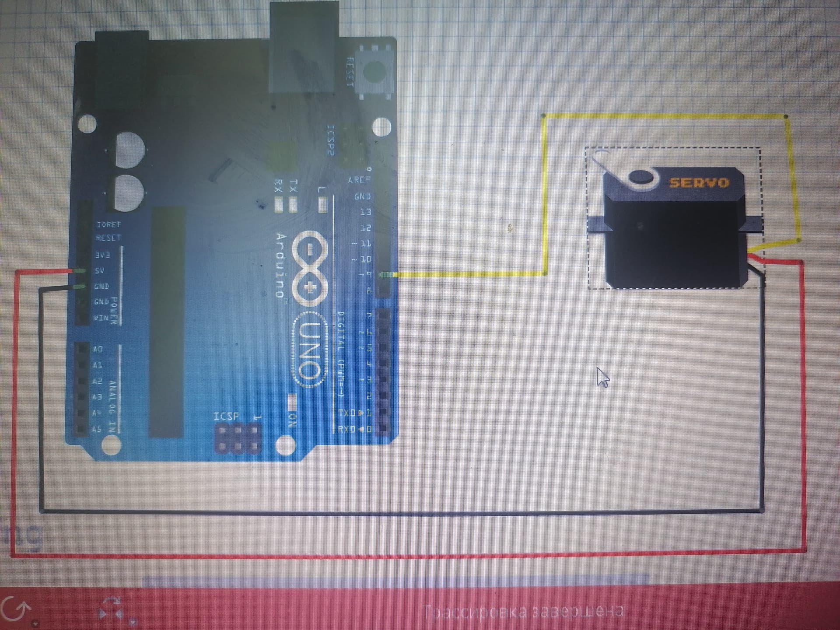The width and height of the screenshot is (840, 630).
Task: Click the 'SERVO' label on the servo part
Action: click(699, 182)
